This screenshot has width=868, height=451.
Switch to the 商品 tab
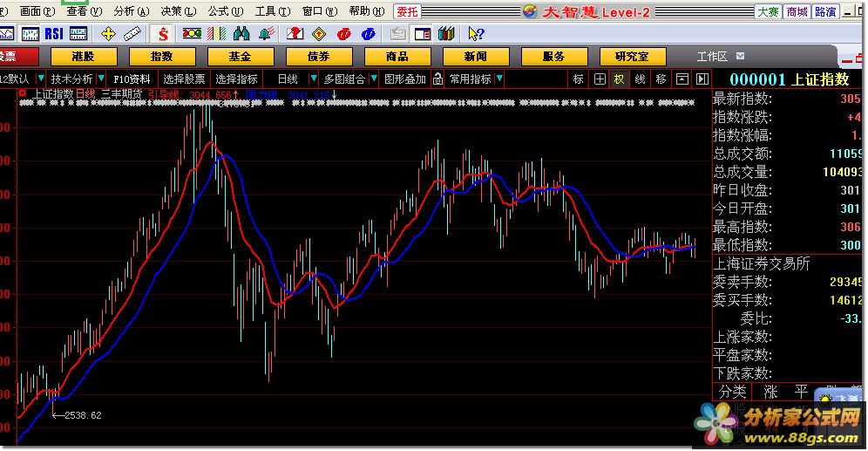(x=397, y=57)
